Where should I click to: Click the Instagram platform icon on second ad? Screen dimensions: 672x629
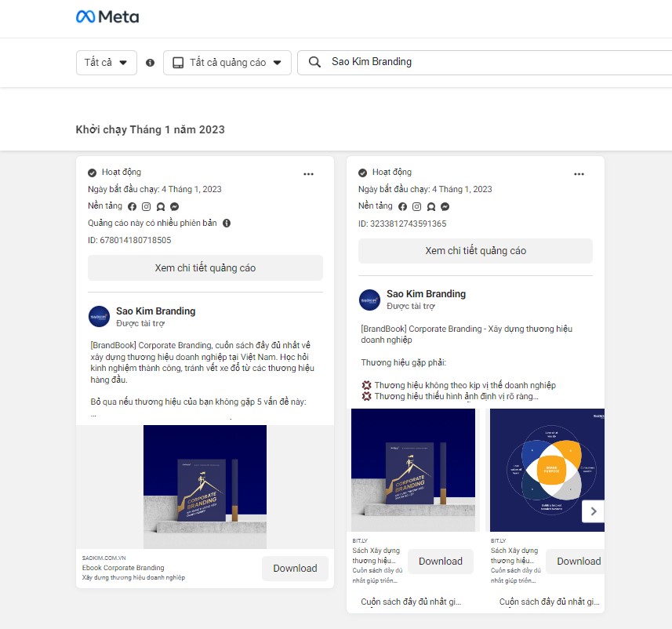click(x=416, y=206)
